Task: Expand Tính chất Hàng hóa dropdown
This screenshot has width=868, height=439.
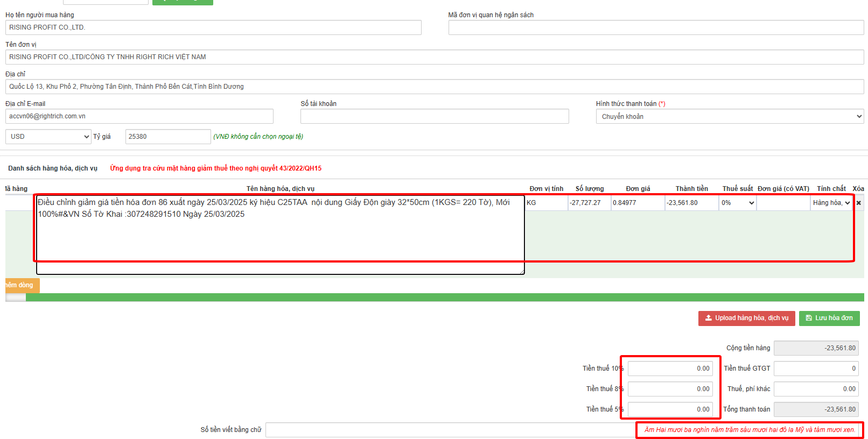Action: coord(831,203)
